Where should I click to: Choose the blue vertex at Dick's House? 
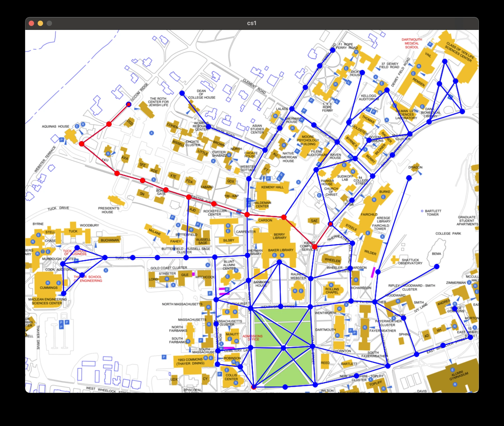362,72
